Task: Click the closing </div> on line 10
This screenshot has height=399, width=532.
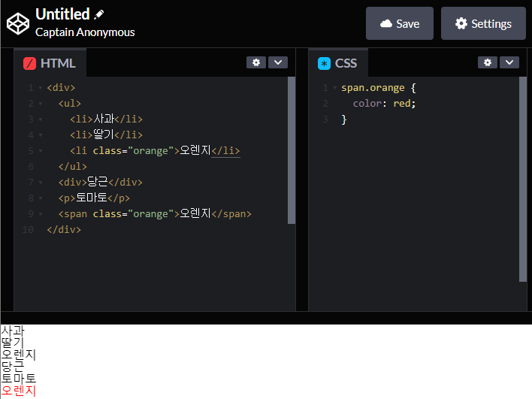Action: pyautogui.click(x=64, y=230)
